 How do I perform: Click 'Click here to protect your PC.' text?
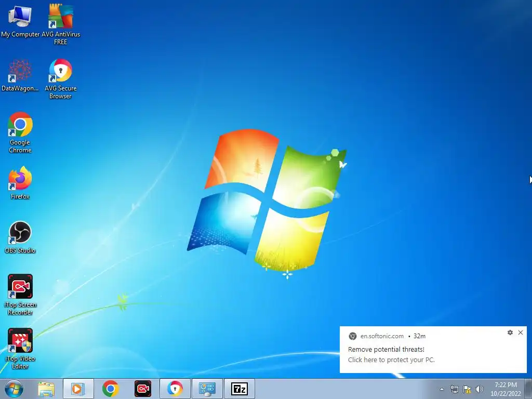[x=391, y=360]
